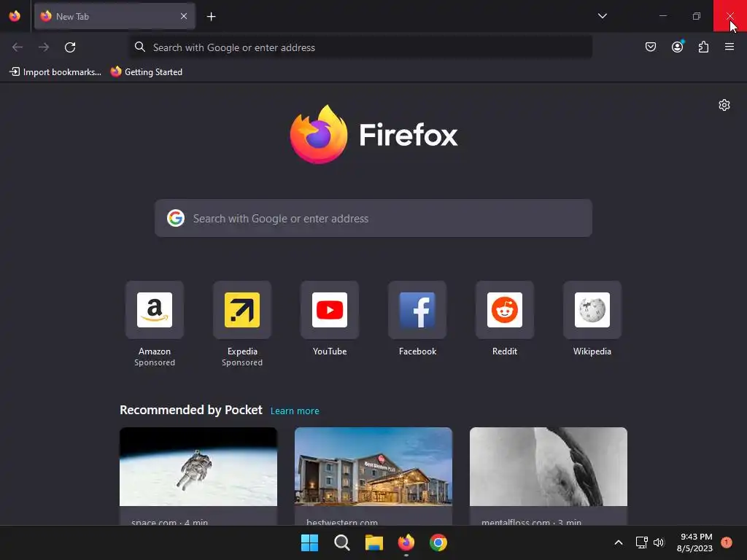Open the Windows Start menu
The height and width of the screenshot is (560, 747).
[309, 542]
